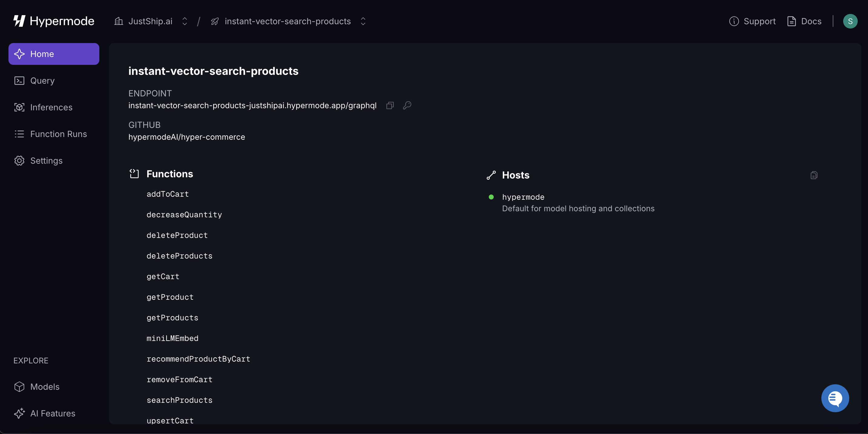868x434 pixels.
Task: Select Inferences in the sidebar
Action: pyautogui.click(x=51, y=107)
